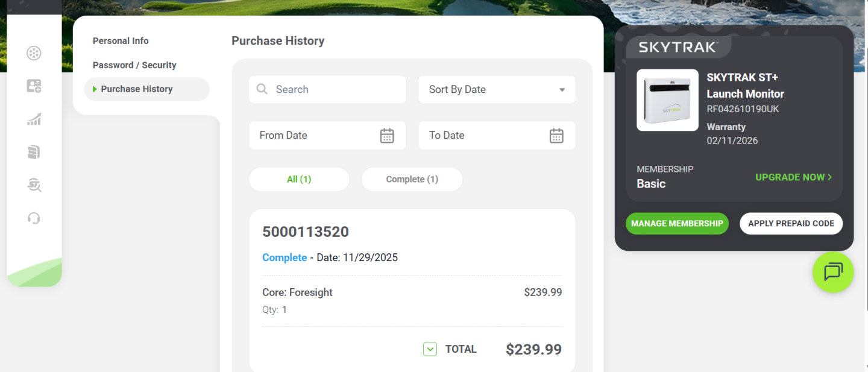Viewport: 868px width, 372px height.
Task: Open the SkyTrak search icon in the sidebar
Action: pyautogui.click(x=34, y=185)
